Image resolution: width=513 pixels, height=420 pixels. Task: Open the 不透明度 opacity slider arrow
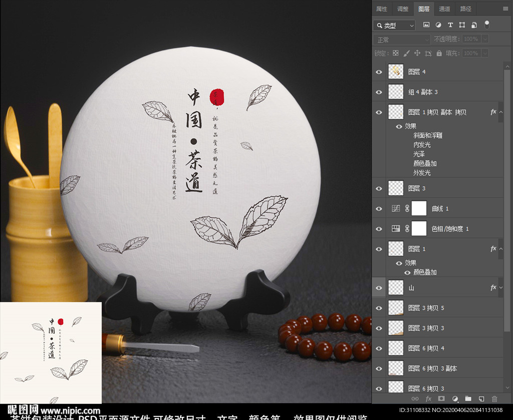[x=485, y=39]
